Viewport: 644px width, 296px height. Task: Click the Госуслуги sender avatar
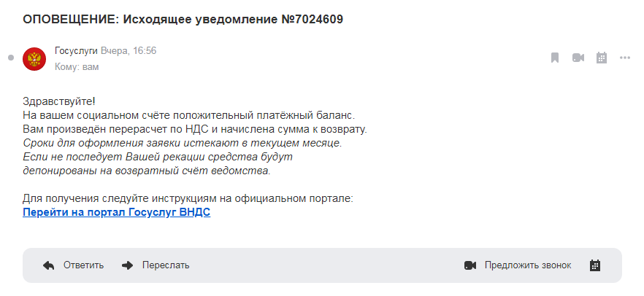pyautogui.click(x=35, y=58)
